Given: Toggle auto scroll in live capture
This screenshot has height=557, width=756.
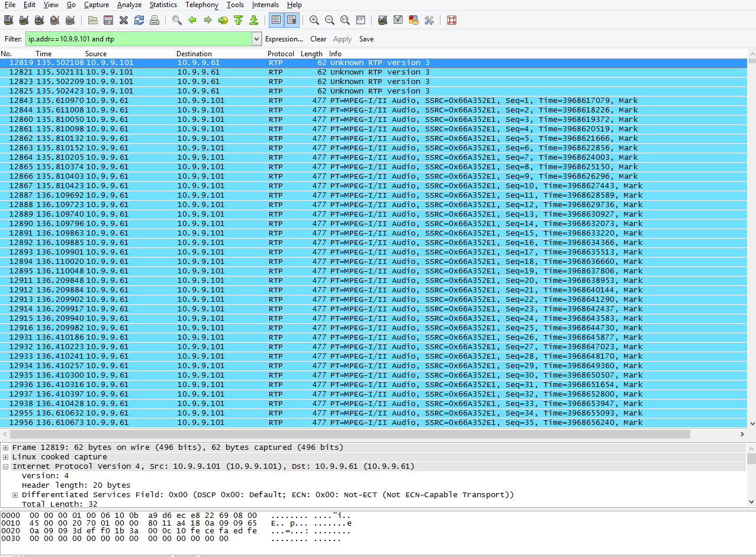Looking at the screenshot, I should click(291, 20).
